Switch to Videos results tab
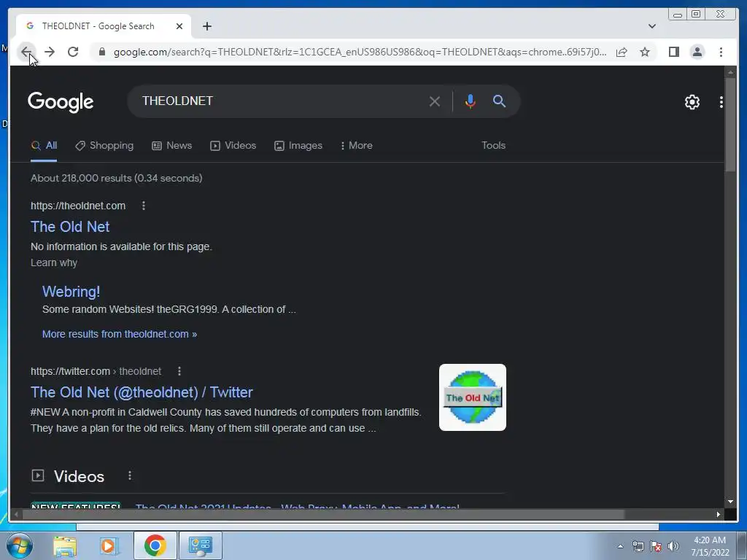 [x=233, y=146]
